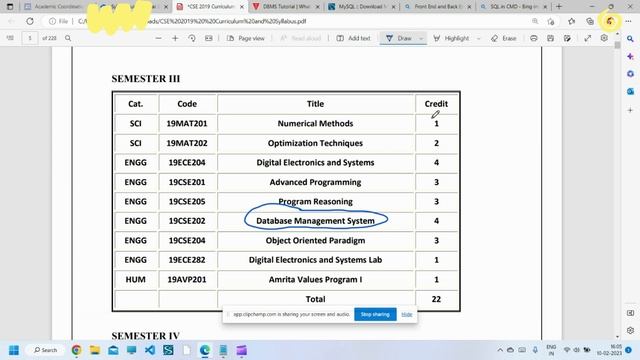Click the taskbar Search box
This screenshot has width=640, height=360.
click(x=45, y=350)
